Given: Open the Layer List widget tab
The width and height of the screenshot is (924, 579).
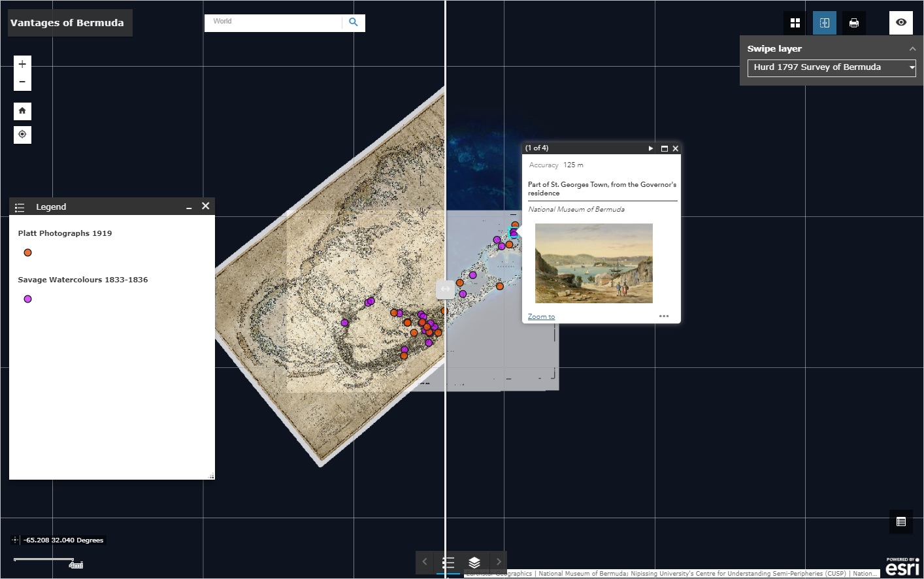Looking at the screenshot, I should pyautogui.click(x=474, y=562).
